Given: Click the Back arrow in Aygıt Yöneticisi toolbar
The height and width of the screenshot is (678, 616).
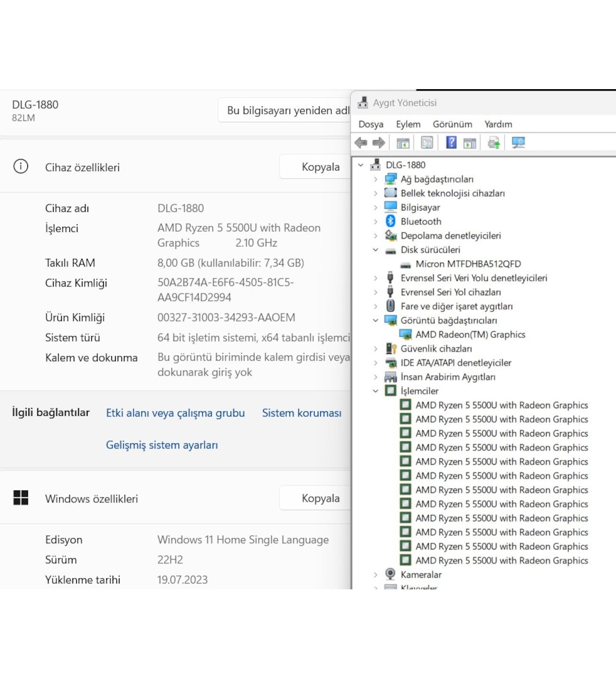Looking at the screenshot, I should tap(361, 143).
